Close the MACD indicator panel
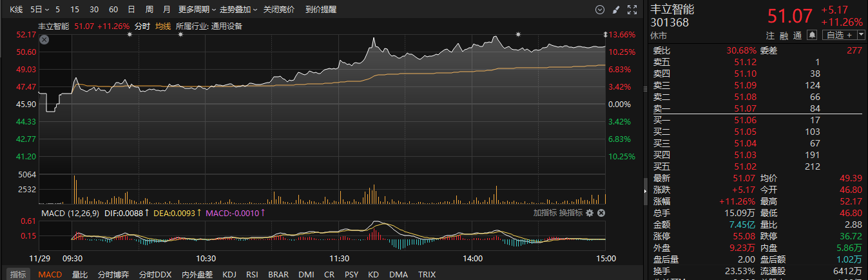 601,213
